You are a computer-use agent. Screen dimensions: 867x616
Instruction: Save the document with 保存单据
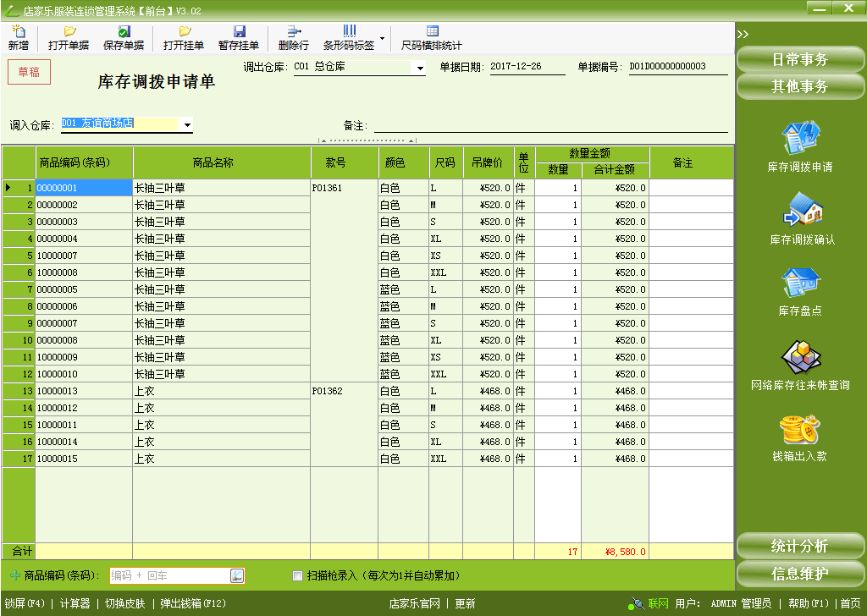(124, 37)
